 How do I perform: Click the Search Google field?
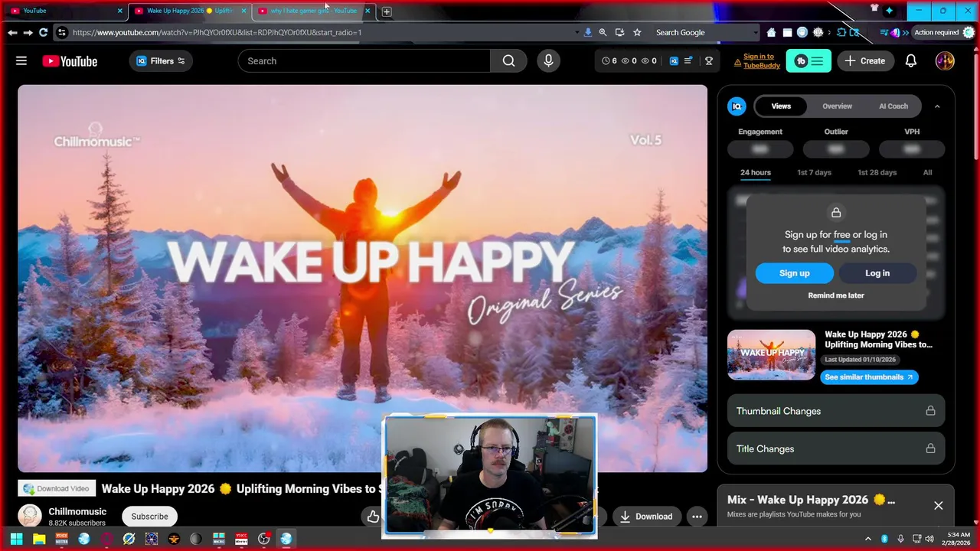click(x=701, y=32)
